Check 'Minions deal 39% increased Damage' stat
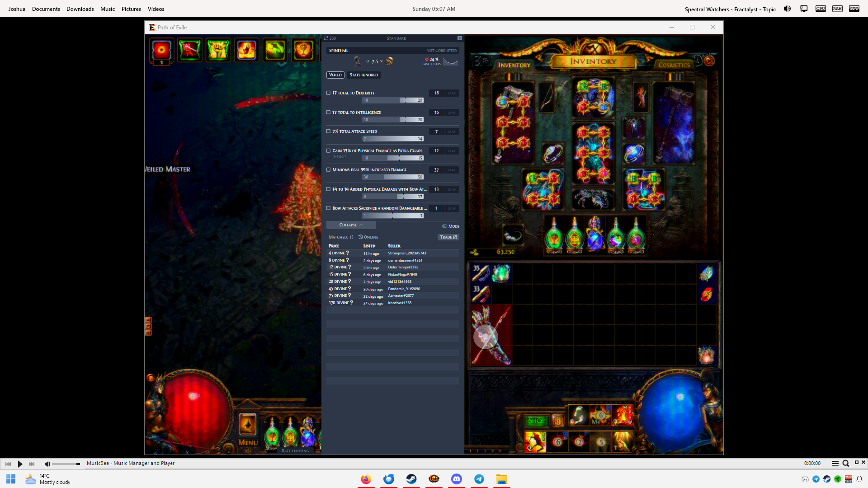 pos(328,170)
